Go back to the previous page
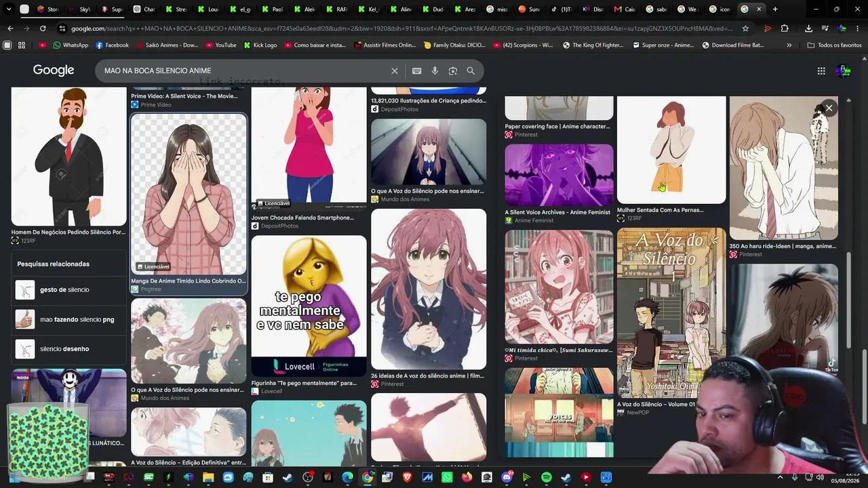 pos(10,28)
